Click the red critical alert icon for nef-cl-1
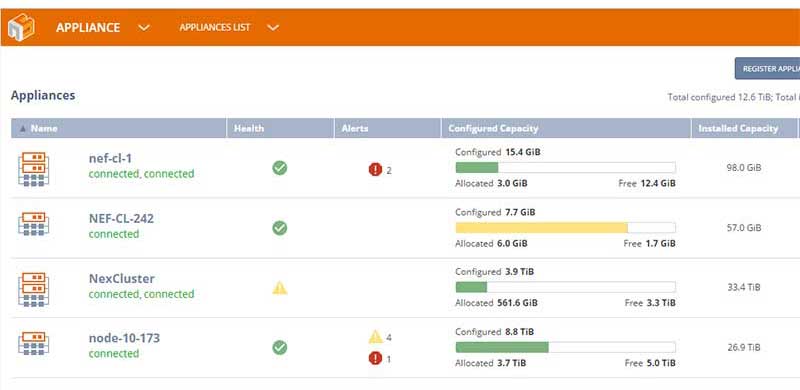The height and width of the screenshot is (390, 800). (376, 169)
